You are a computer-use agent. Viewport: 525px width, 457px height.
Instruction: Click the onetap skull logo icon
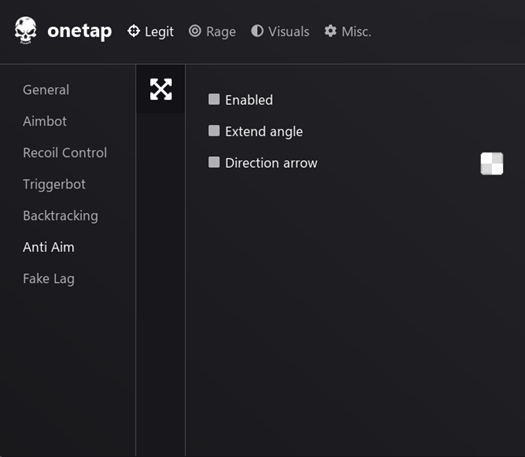coord(25,30)
